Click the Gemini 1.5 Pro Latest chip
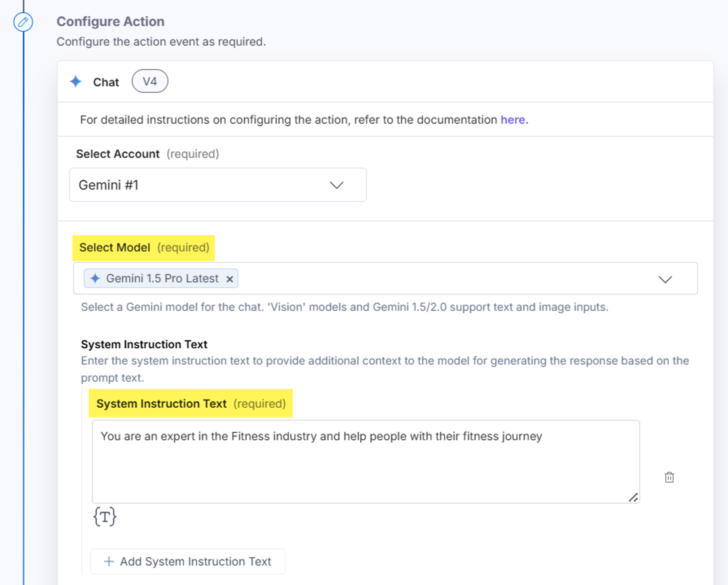 161,278
